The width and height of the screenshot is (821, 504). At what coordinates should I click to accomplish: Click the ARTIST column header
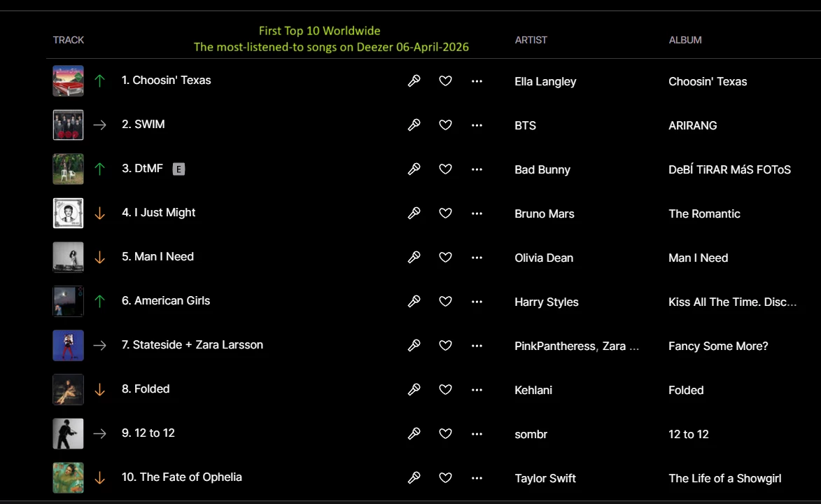click(531, 40)
